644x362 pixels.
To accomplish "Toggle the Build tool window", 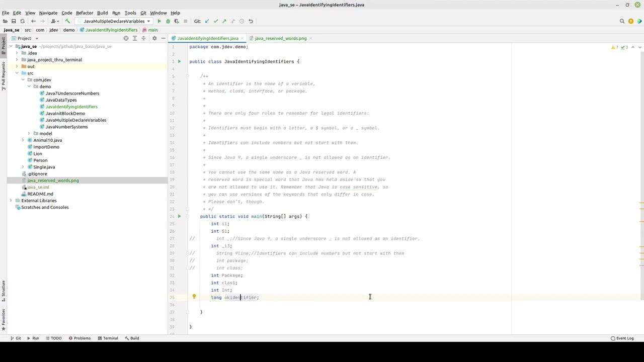I will click(131, 338).
